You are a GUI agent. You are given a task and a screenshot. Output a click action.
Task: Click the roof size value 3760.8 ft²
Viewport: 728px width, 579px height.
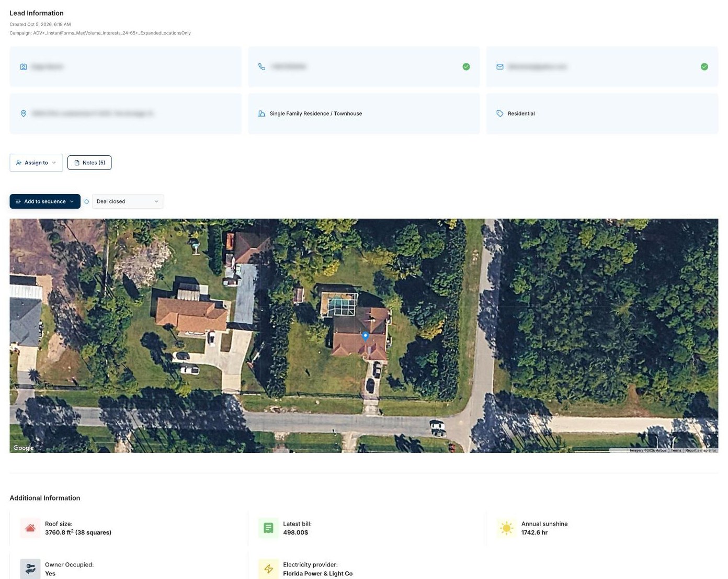point(78,532)
